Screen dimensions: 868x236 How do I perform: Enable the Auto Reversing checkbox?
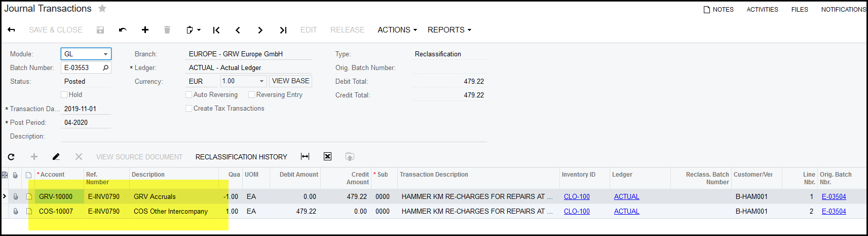(x=189, y=94)
